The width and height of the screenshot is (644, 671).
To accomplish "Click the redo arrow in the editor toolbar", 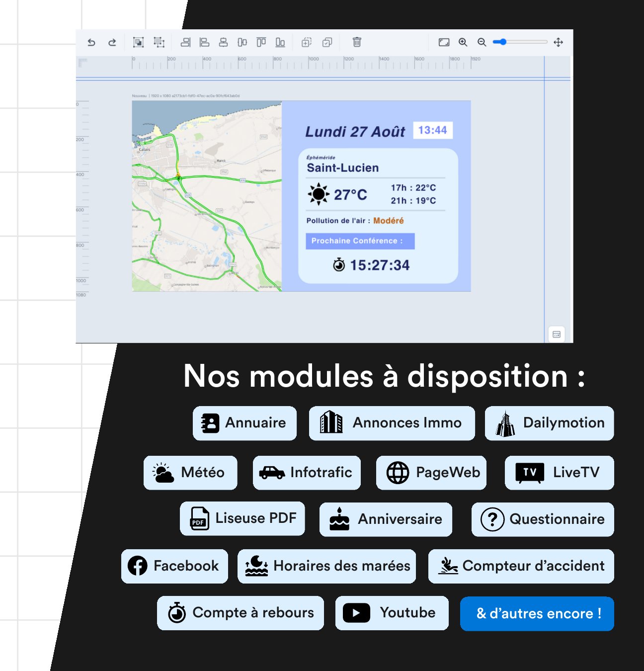I will [x=112, y=42].
